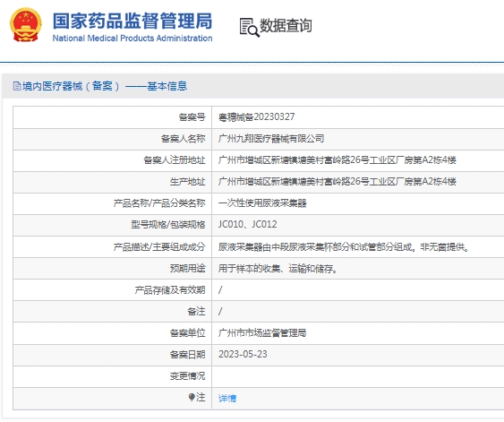This screenshot has width=504, height=422.
Task: Click the 国家药品监督管理局 title
Action: pos(132,21)
